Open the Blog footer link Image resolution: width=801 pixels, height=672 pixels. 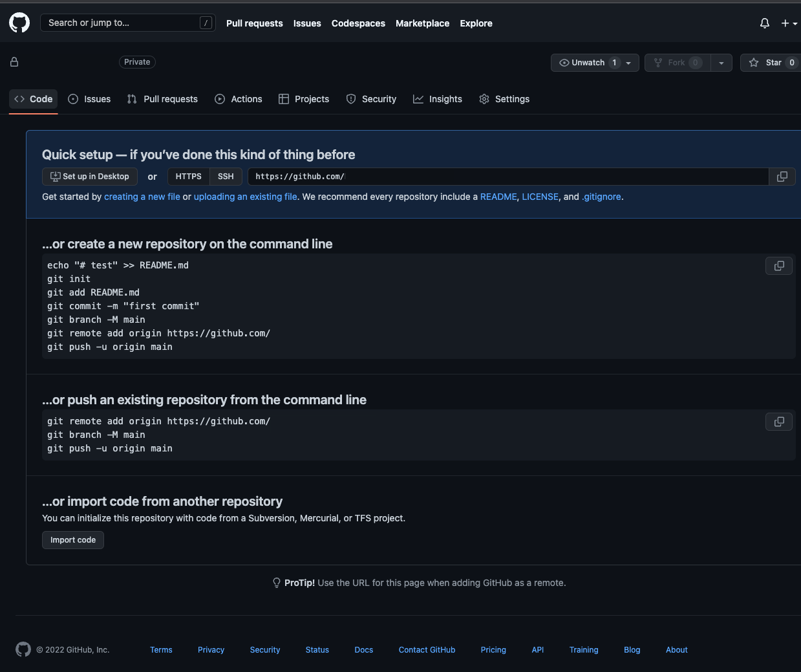pos(632,650)
